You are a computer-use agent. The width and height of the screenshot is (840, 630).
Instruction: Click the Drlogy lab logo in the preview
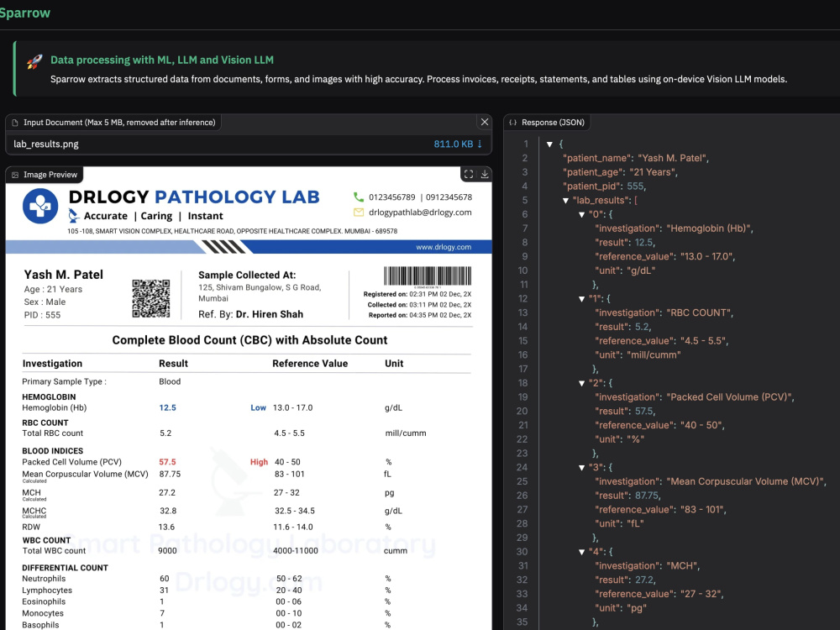[x=40, y=206]
